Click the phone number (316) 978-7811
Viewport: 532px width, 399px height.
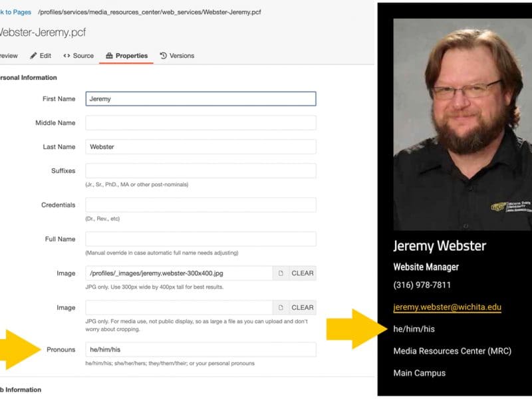coord(422,285)
